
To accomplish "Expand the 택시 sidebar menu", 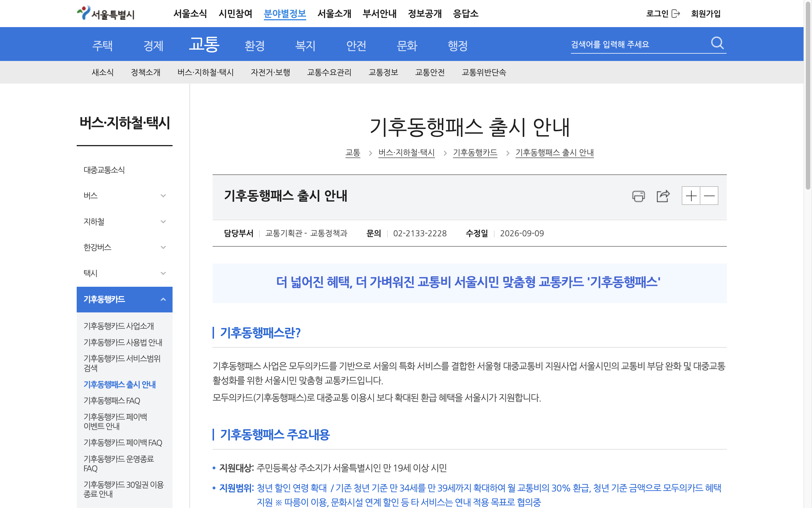I will (125, 273).
